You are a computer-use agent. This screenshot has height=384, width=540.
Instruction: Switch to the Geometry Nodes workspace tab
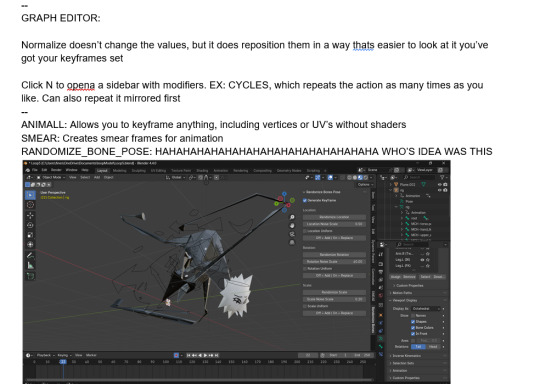[289, 170]
